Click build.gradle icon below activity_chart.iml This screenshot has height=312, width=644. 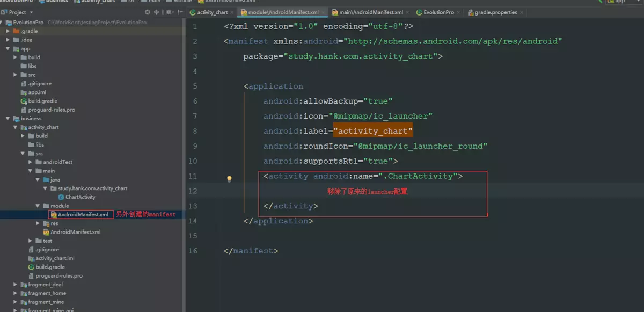click(x=31, y=267)
